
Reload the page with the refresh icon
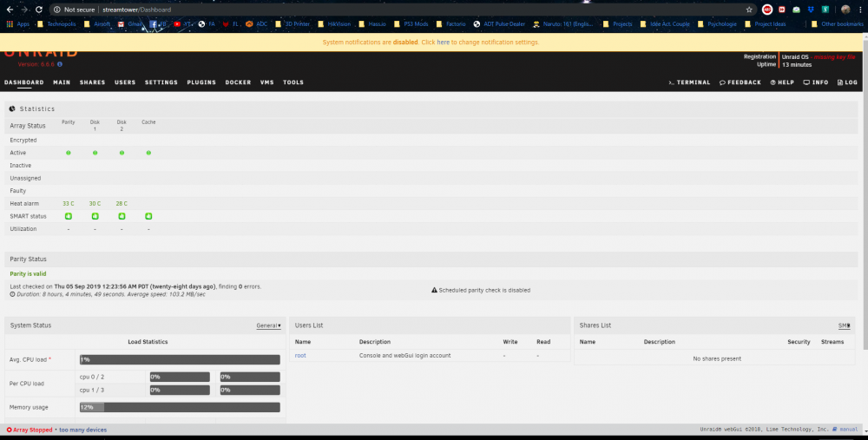tap(39, 10)
